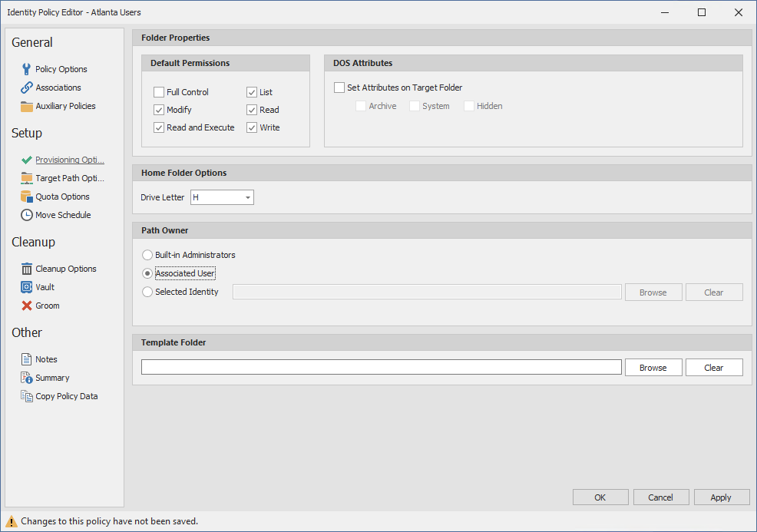
Task: Click the Quota Options icon
Action: (x=27, y=197)
